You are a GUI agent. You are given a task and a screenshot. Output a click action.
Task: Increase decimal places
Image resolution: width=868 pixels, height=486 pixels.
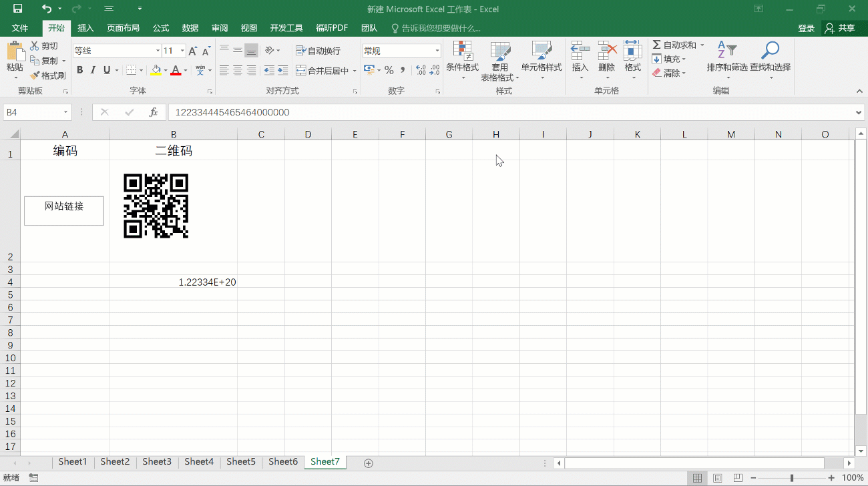[x=421, y=70]
